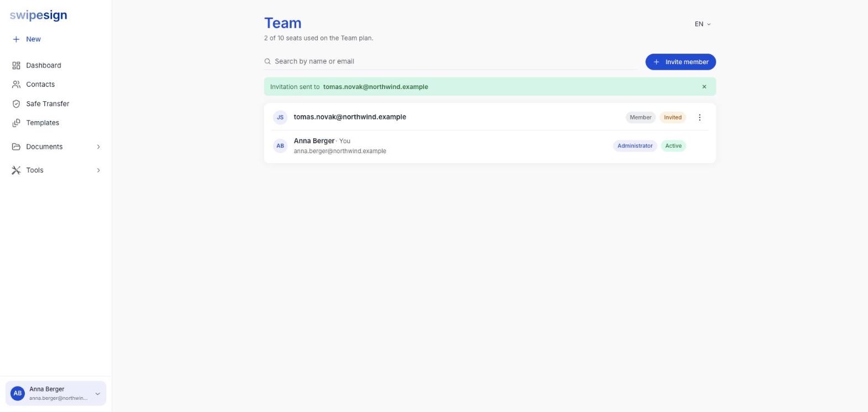Click the New label in sidebar
Screen dimensions: 868x412
[x=33, y=39]
